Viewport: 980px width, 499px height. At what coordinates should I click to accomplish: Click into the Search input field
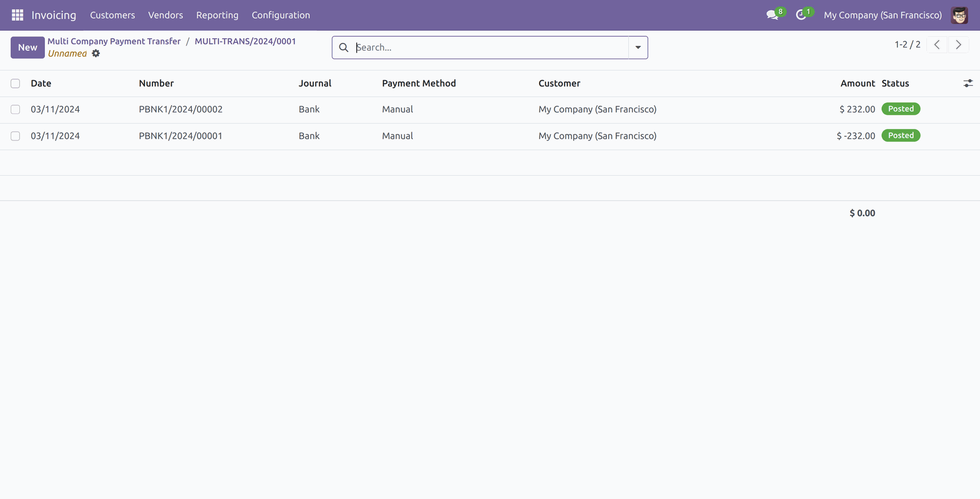pos(490,47)
